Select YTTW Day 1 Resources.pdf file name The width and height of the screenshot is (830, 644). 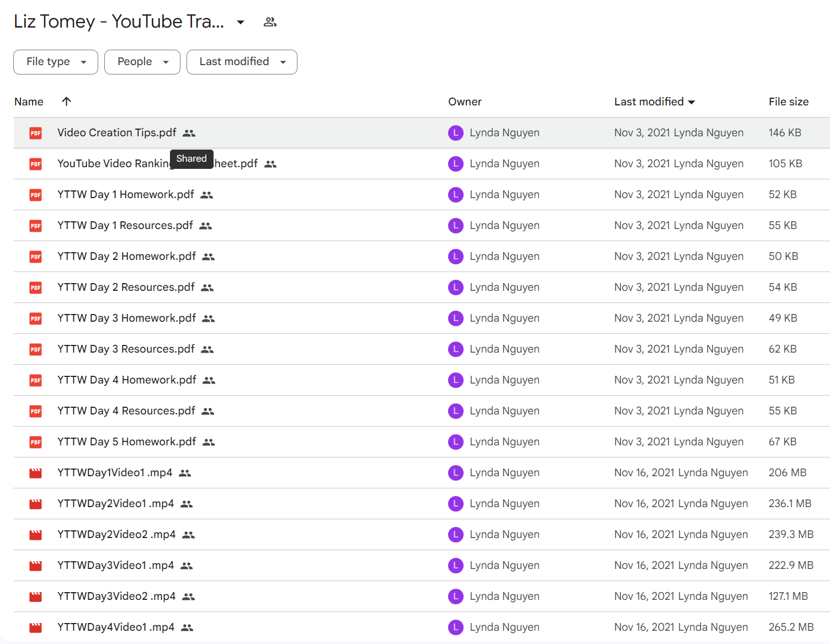click(x=125, y=225)
